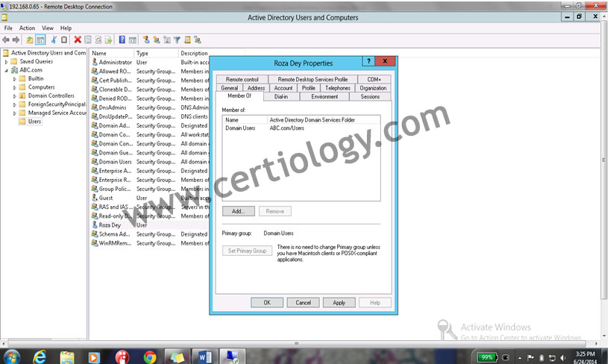
Task: Switch to the COM+ tab
Action: [374, 79]
